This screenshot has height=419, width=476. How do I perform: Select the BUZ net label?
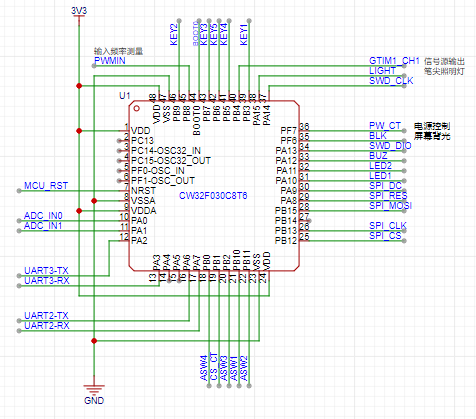click(x=378, y=156)
